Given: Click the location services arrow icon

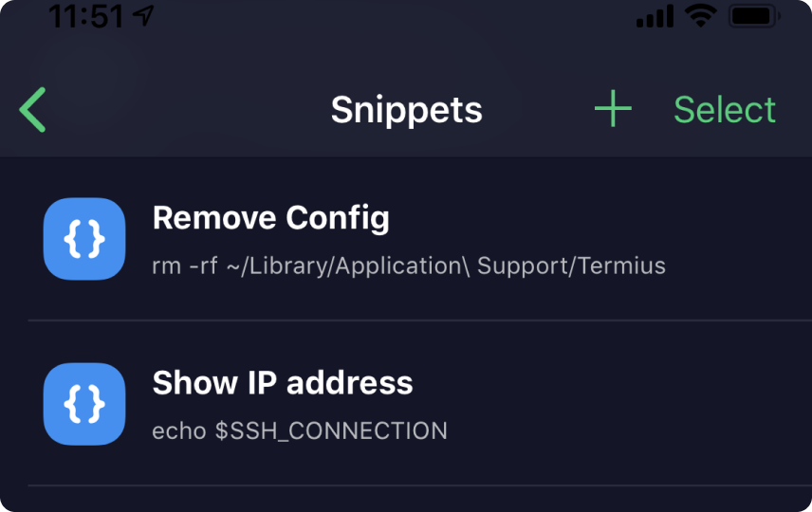Looking at the screenshot, I should [x=143, y=15].
